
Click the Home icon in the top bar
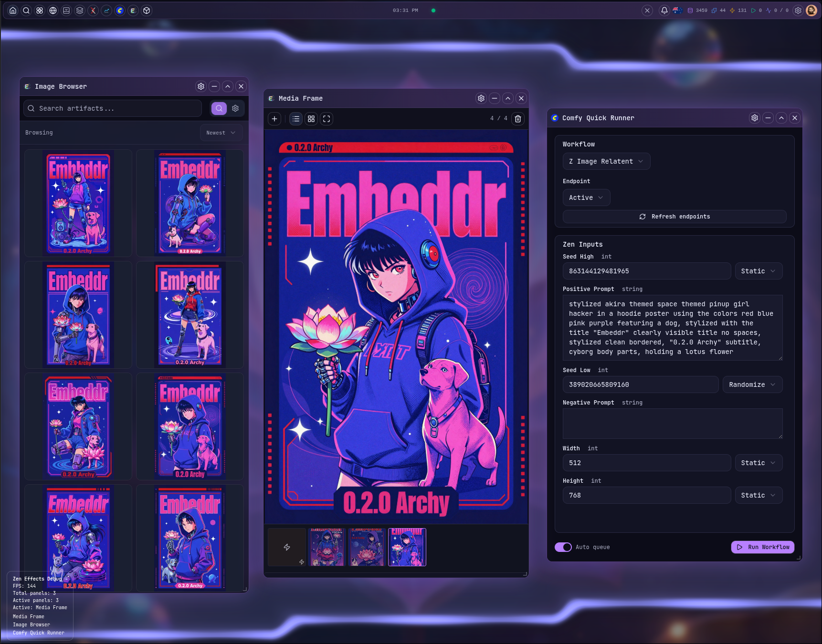point(13,10)
